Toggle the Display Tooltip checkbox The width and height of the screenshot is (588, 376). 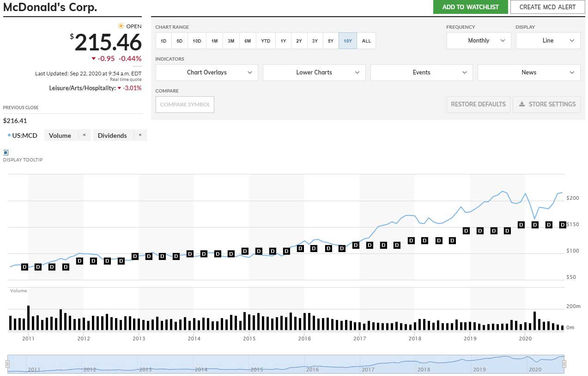[x=6, y=152]
